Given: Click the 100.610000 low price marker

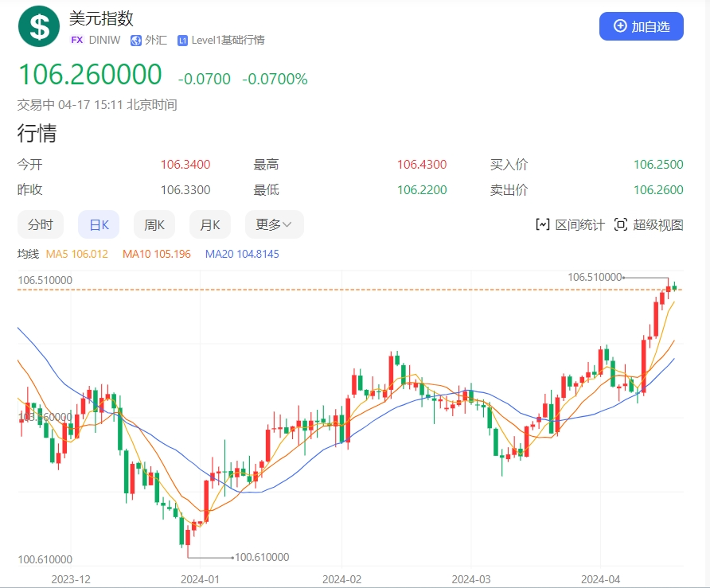Looking at the screenshot, I should [x=262, y=557].
